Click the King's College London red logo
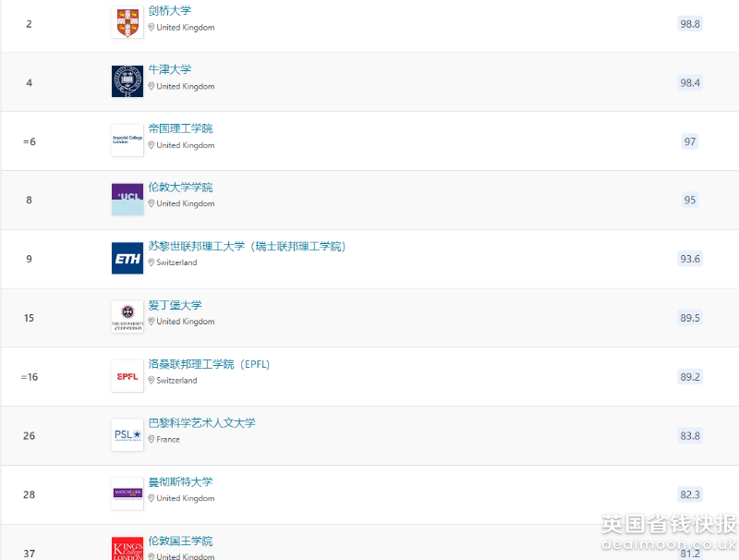This screenshot has width=739, height=560. coord(127,549)
